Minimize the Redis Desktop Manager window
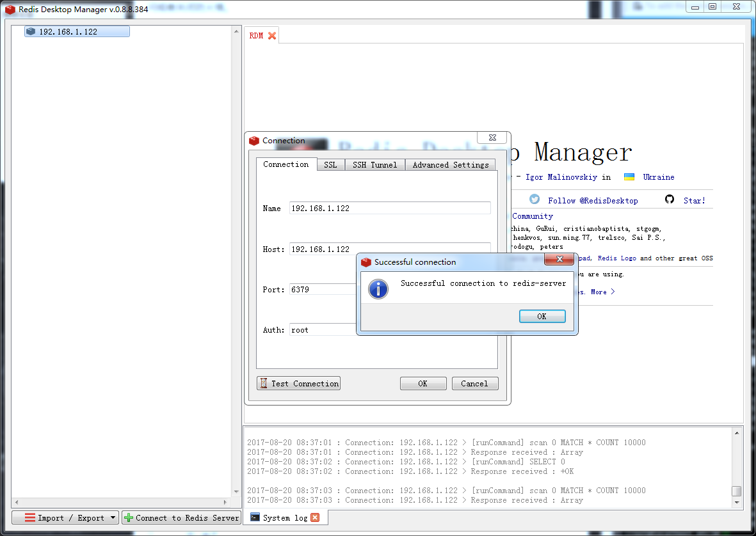This screenshot has height=536, width=756. [695, 7]
